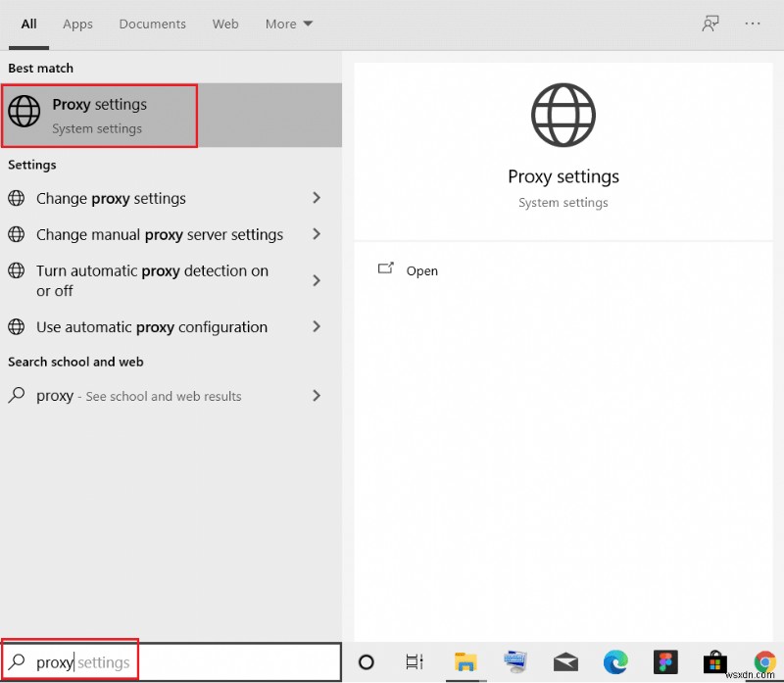Screen dimensions: 784x683
Task: Open Microsoft Store from the taskbar
Action: [x=714, y=662]
